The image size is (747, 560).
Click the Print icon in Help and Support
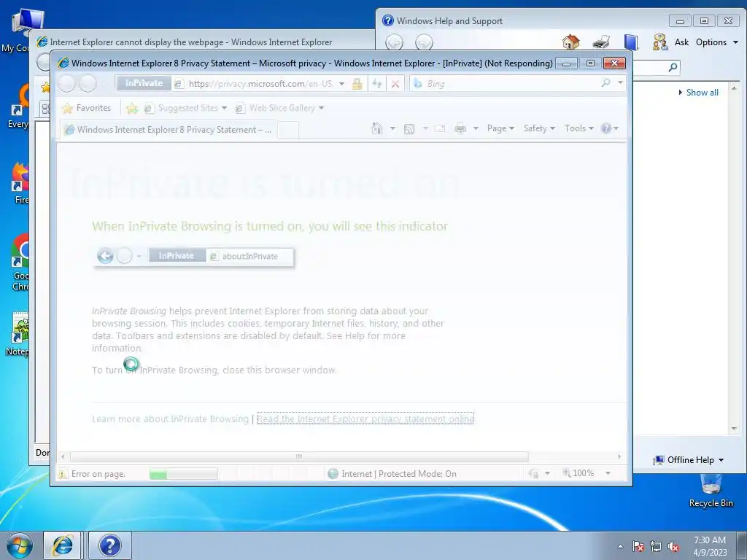point(601,42)
